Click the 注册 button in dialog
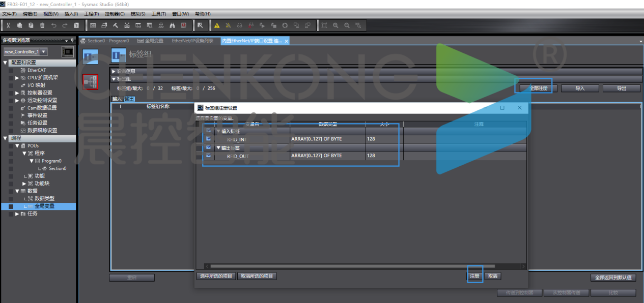The width and height of the screenshot is (644, 303). pyautogui.click(x=474, y=276)
